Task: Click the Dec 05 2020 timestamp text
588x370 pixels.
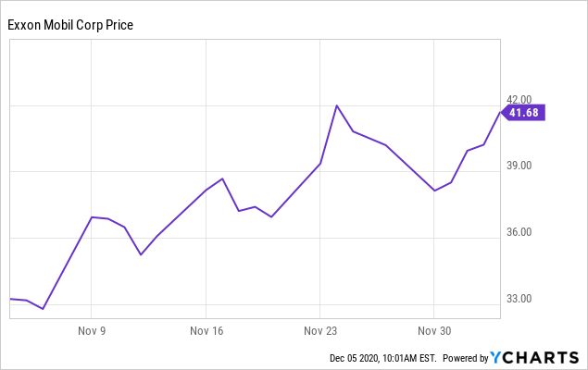Action: point(382,358)
